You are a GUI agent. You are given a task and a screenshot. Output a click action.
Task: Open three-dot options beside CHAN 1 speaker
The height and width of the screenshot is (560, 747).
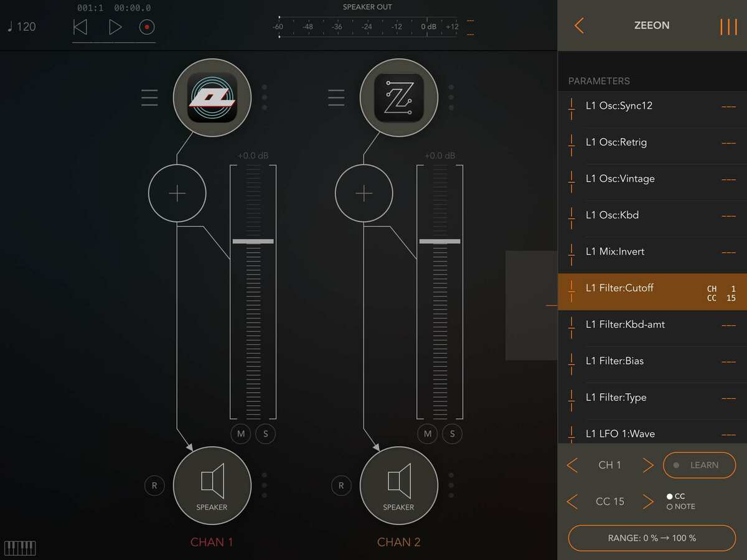click(x=265, y=485)
